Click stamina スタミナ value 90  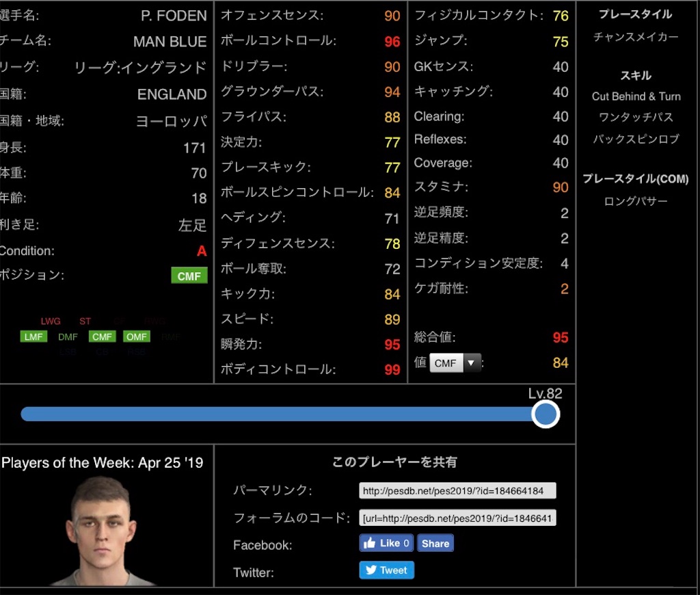pos(561,187)
